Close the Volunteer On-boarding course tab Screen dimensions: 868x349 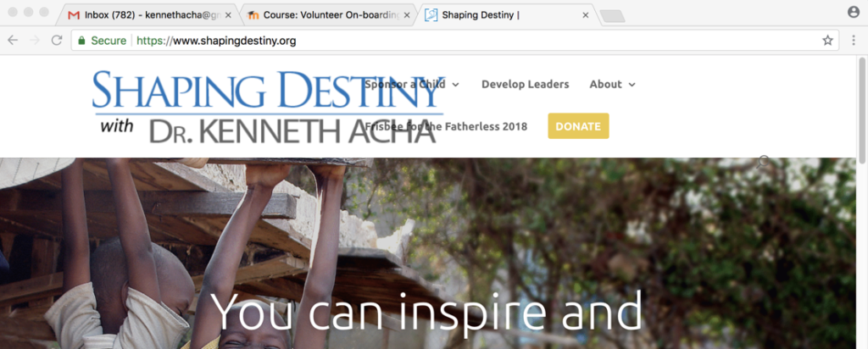[407, 15]
